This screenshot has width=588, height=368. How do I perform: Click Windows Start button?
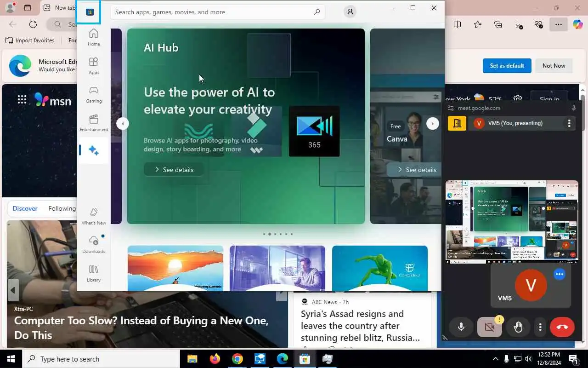[11, 359]
